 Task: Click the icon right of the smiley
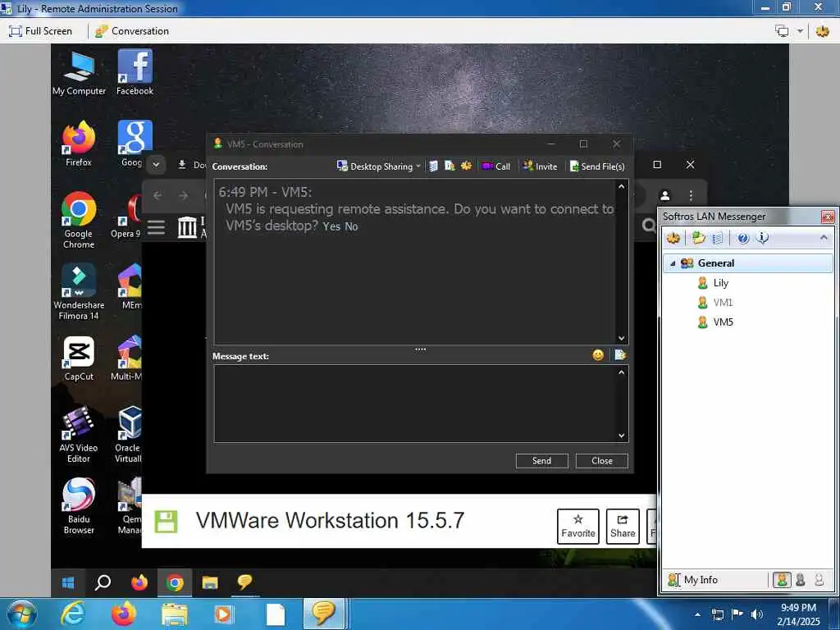pos(620,354)
